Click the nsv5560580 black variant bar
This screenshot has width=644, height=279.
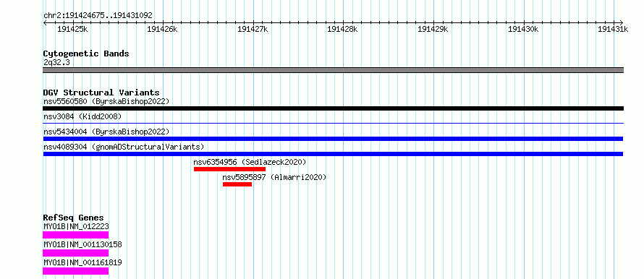333,108
